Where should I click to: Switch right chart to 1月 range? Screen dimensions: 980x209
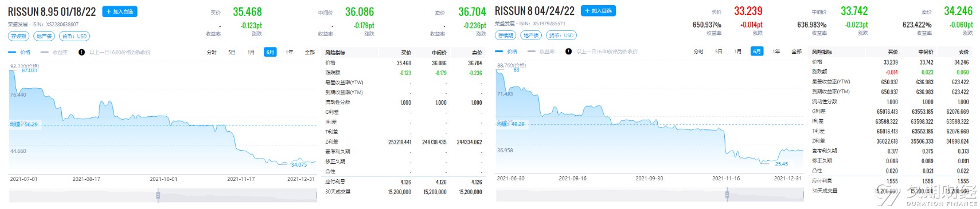[x=737, y=52]
